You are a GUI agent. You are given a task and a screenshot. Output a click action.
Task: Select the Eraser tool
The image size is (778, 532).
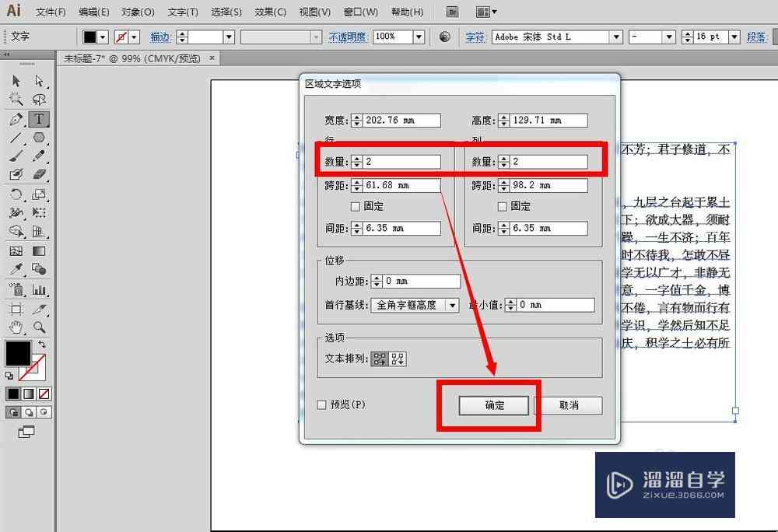point(39,174)
